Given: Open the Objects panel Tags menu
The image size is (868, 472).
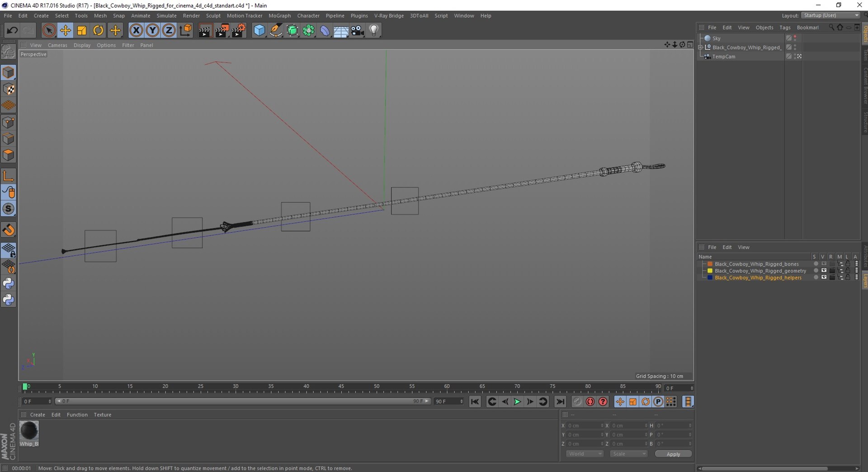Looking at the screenshot, I should coord(785,28).
